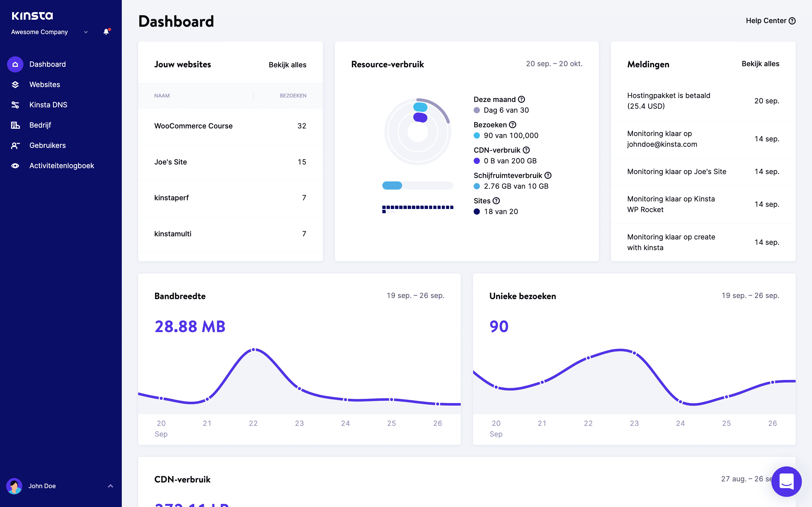Open the notification bell
The image size is (812, 507).
[106, 32]
